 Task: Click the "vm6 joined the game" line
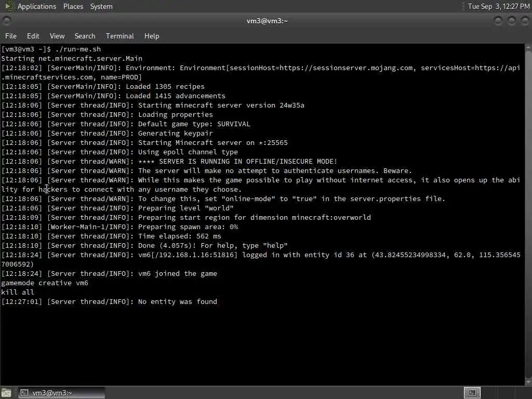[109, 274]
